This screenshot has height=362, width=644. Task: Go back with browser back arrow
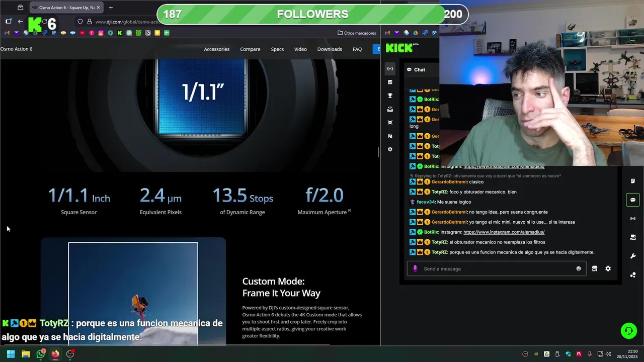tap(20, 22)
